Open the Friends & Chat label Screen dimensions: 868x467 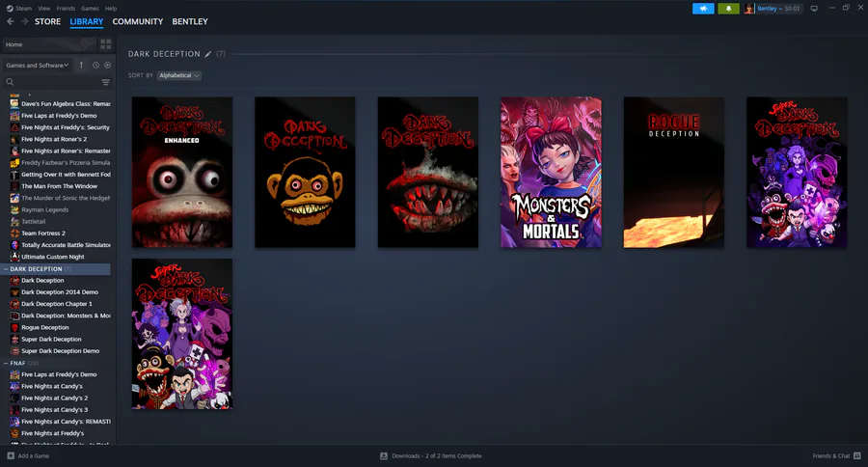pos(831,456)
